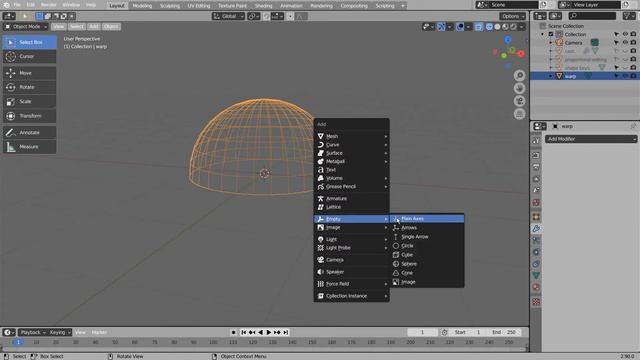
Task: Open the Object properties orange square tab
Action: point(536,217)
